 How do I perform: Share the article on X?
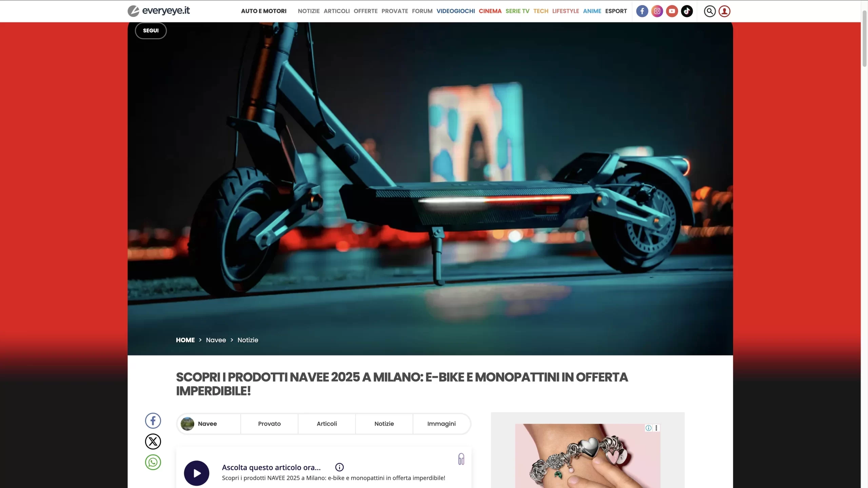(x=153, y=441)
